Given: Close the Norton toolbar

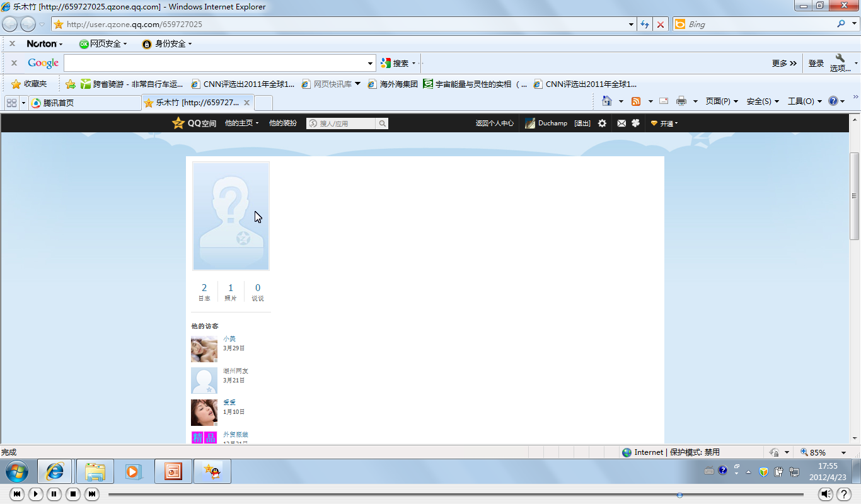Looking at the screenshot, I should [x=12, y=43].
